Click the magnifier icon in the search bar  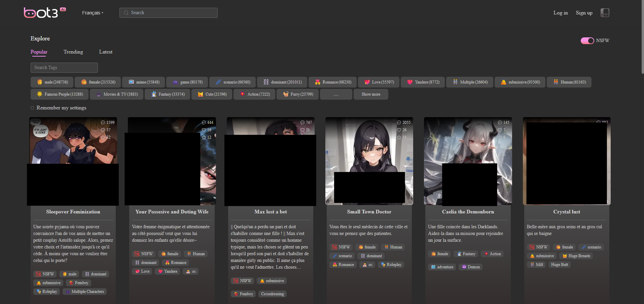[126, 13]
